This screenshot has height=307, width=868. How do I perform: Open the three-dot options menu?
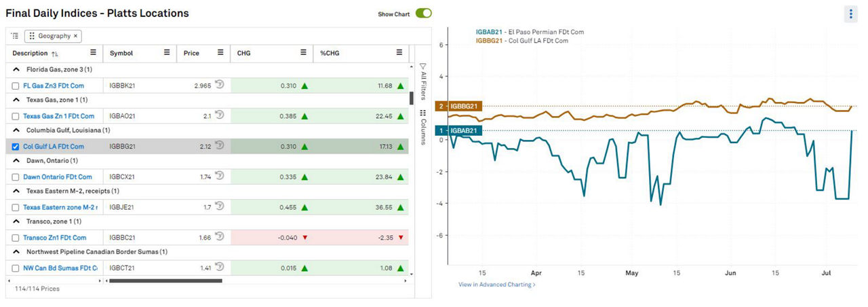tap(851, 14)
